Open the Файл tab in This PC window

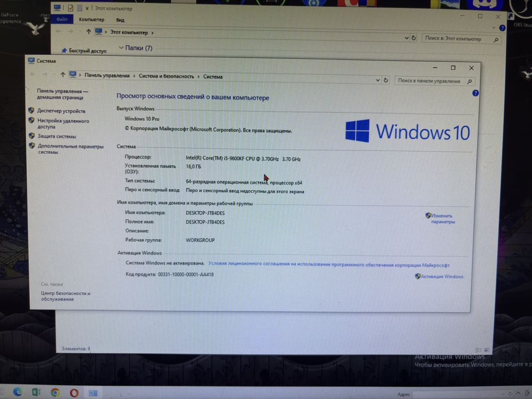click(x=62, y=19)
